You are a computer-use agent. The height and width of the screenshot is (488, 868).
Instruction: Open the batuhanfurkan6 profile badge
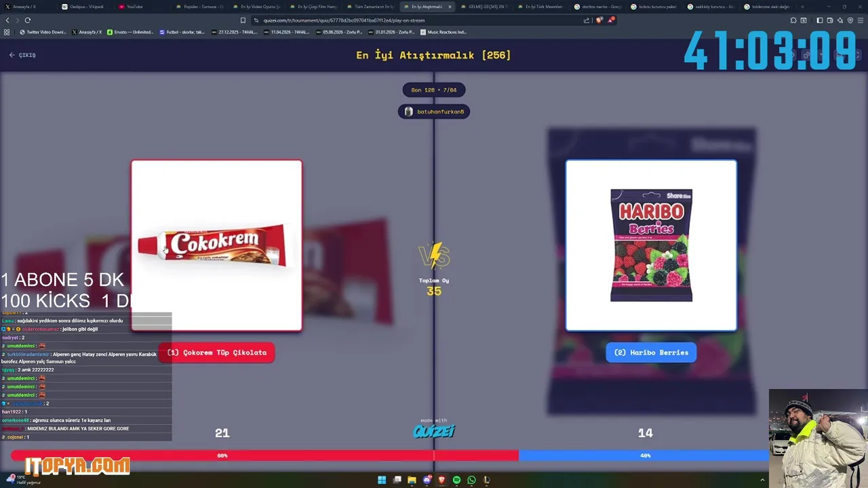[x=434, y=112]
